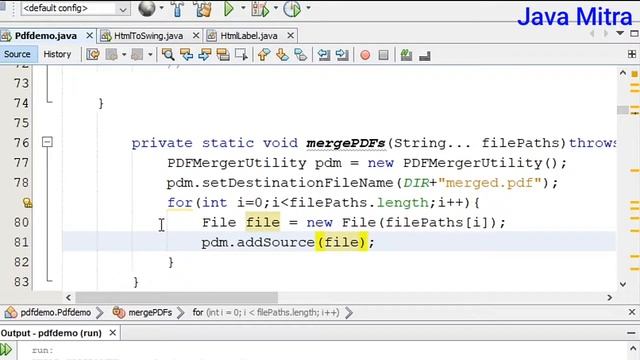
Task: Click the Build Project hammer icon
Action: tap(177, 9)
